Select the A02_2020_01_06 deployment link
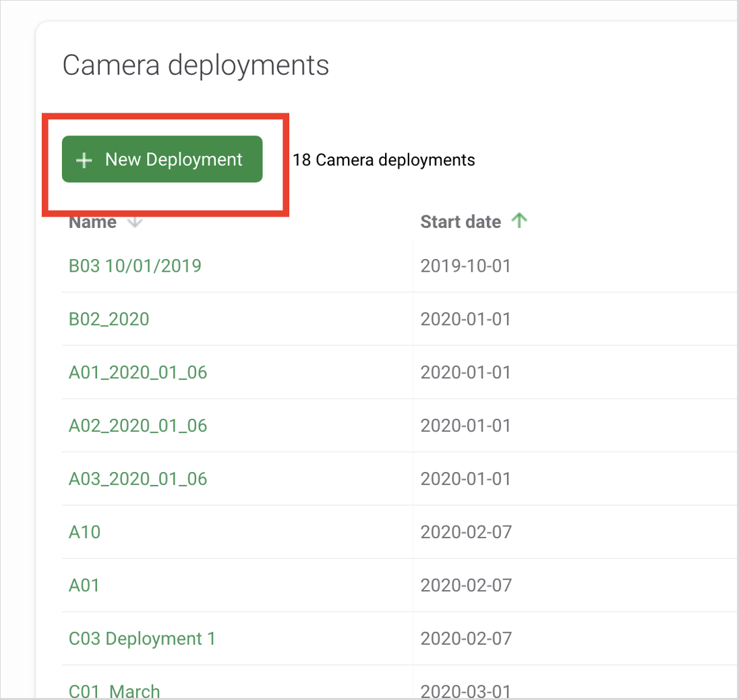The height and width of the screenshot is (700, 739). [x=138, y=426]
